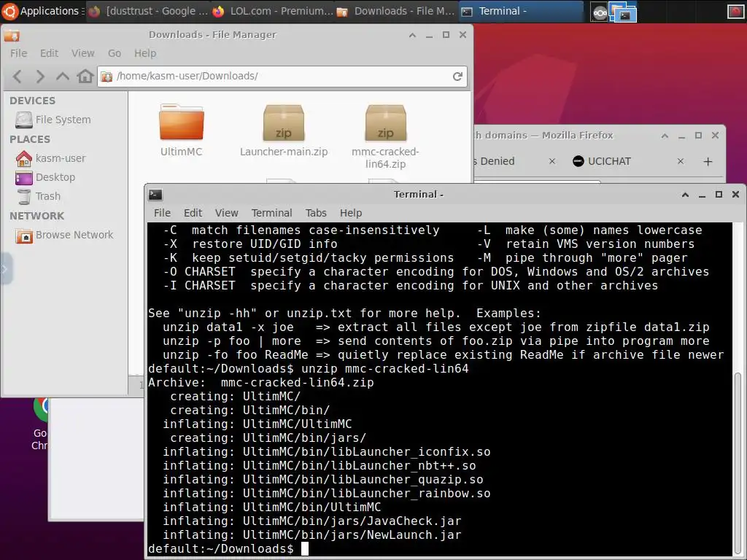
Task: Open the Applications menu in the panel
Action: coord(43,11)
